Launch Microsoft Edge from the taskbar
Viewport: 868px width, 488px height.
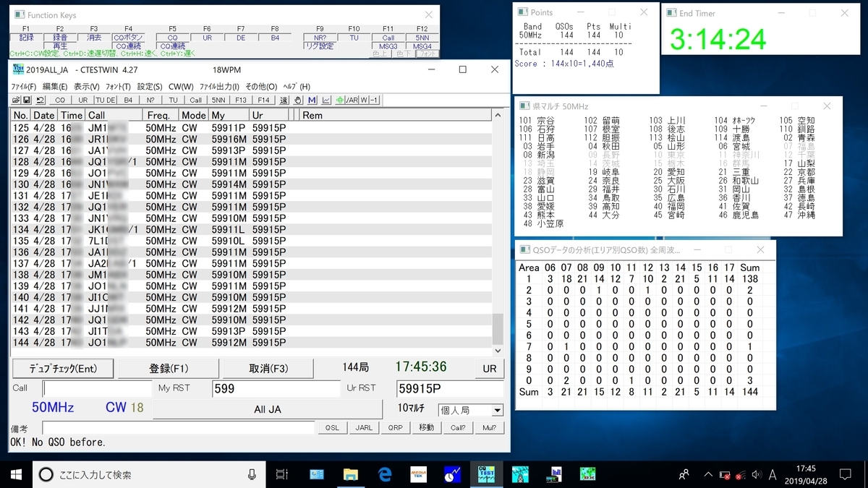click(x=385, y=474)
